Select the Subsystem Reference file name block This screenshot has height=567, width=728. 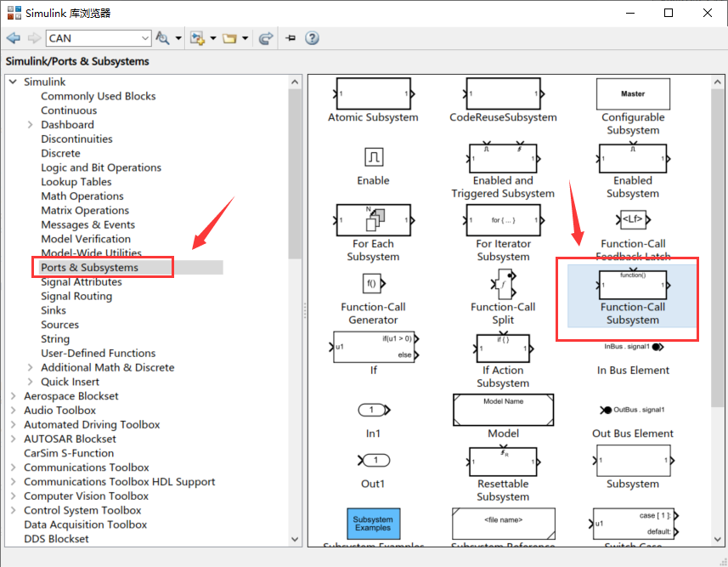(503, 524)
